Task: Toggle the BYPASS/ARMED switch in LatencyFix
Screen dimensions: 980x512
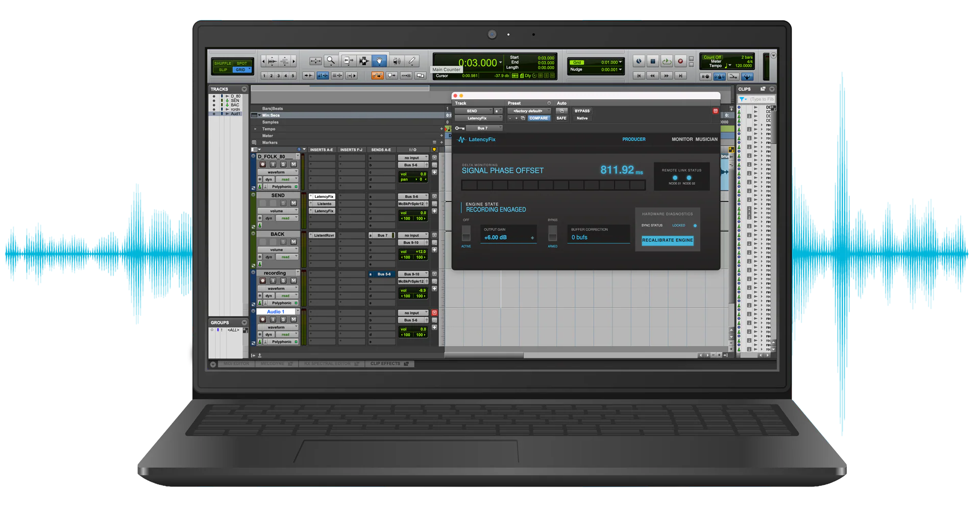Action: (552, 234)
